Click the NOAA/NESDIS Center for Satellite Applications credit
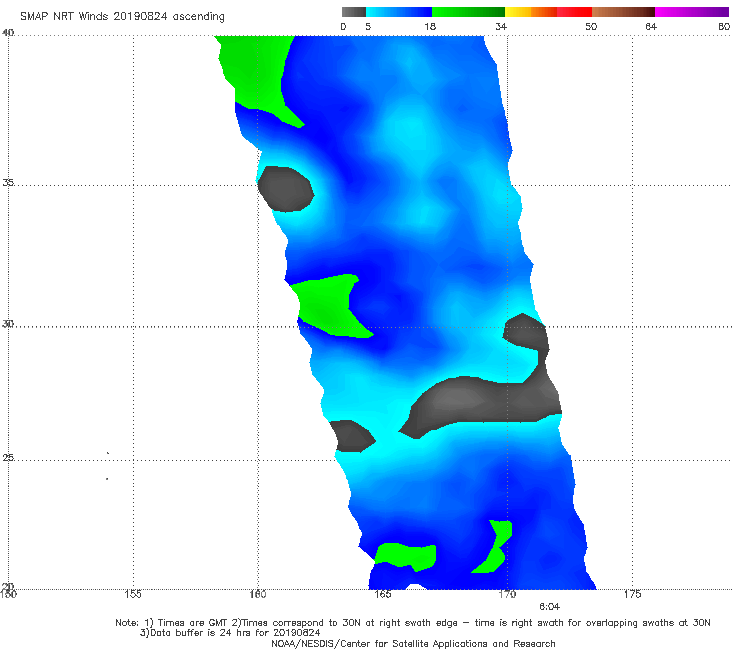 pyautogui.click(x=413, y=644)
